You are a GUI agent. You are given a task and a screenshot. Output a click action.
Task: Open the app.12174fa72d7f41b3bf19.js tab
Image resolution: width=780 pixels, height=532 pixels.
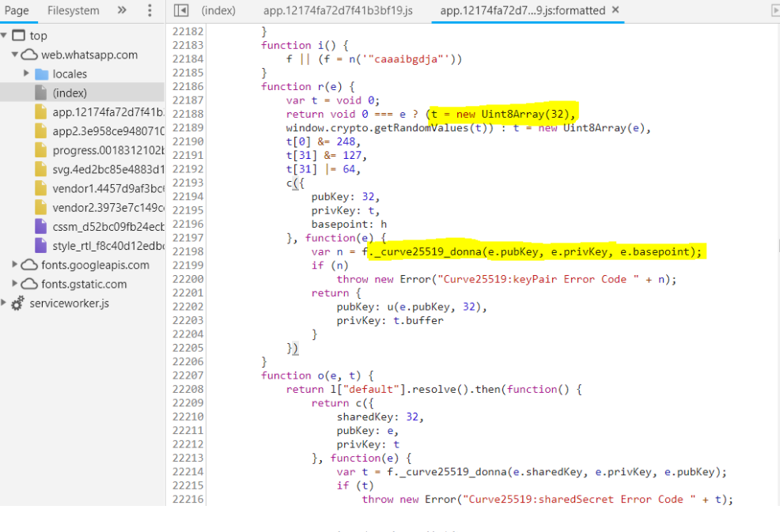tap(338, 10)
